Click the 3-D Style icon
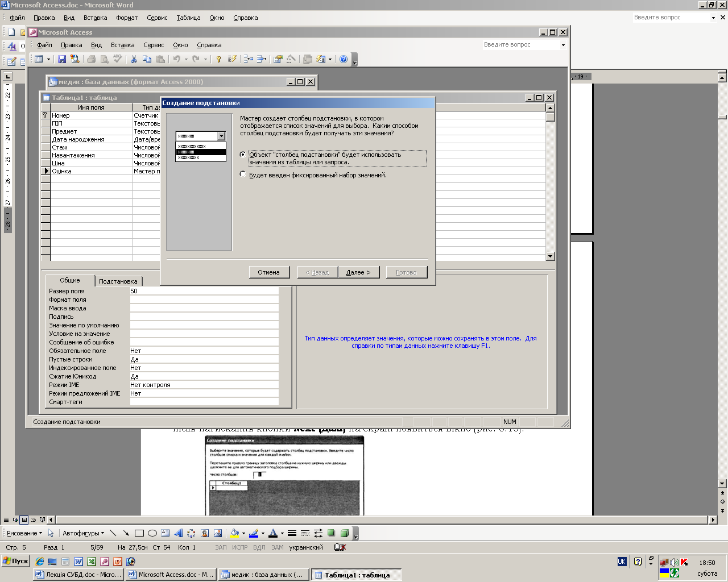The width and height of the screenshot is (728, 582). click(x=344, y=533)
